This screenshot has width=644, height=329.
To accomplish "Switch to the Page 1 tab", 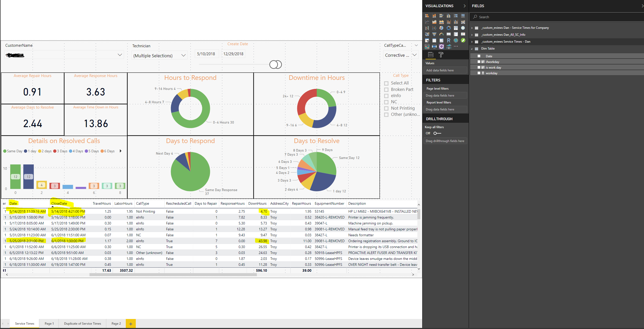I will (49, 324).
